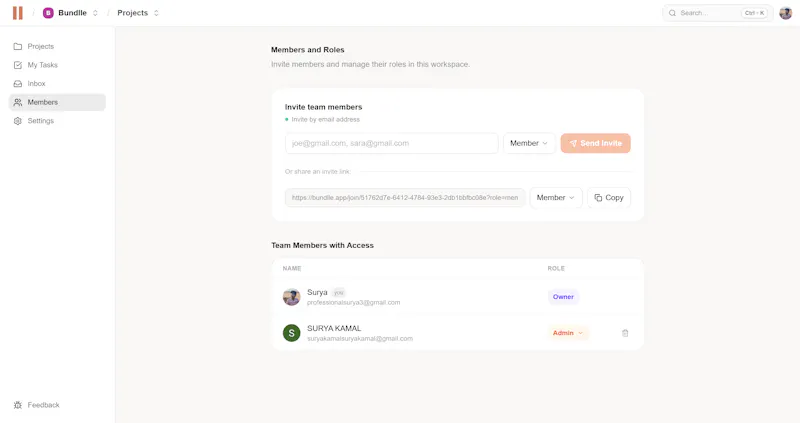The width and height of the screenshot is (800, 423).
Task: Click the Inbox tray icon
Action: (18, 84)
